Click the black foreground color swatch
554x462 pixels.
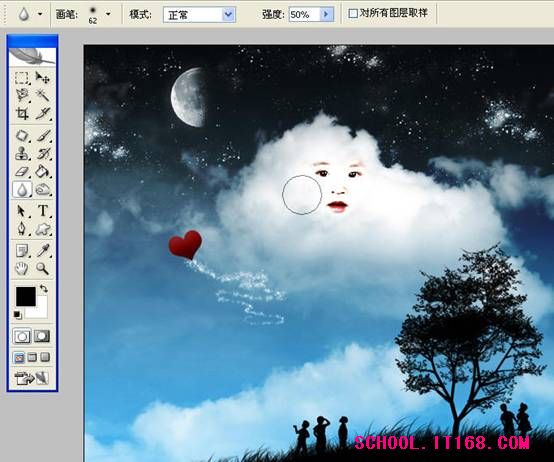[x=26, y=296]
